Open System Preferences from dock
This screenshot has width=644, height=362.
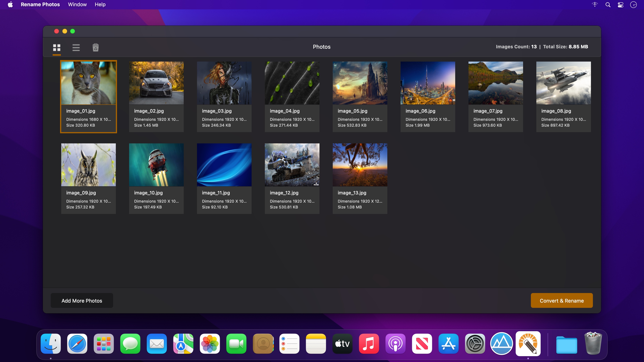(475, 343)
